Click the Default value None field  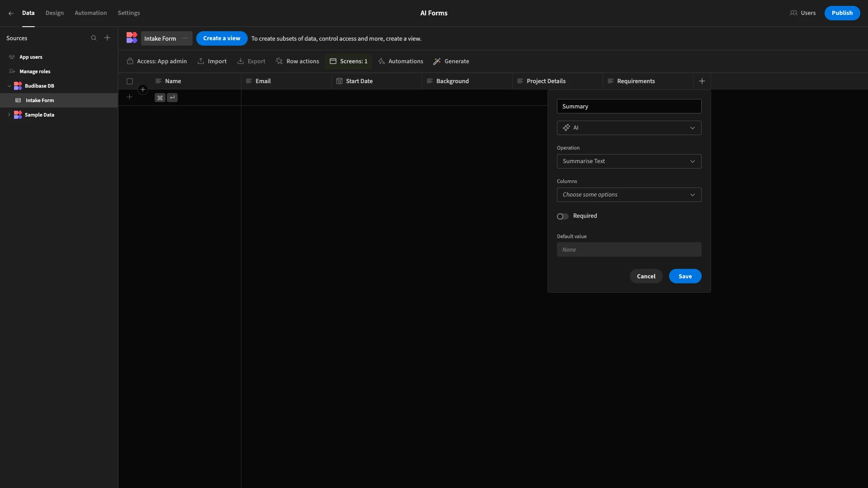click(629, 249)
